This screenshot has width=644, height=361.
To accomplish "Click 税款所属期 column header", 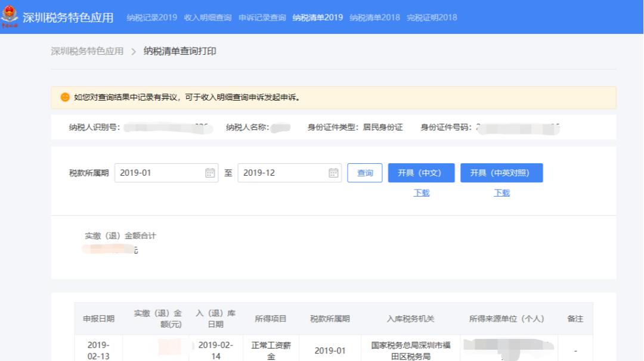I will [330, 319].
